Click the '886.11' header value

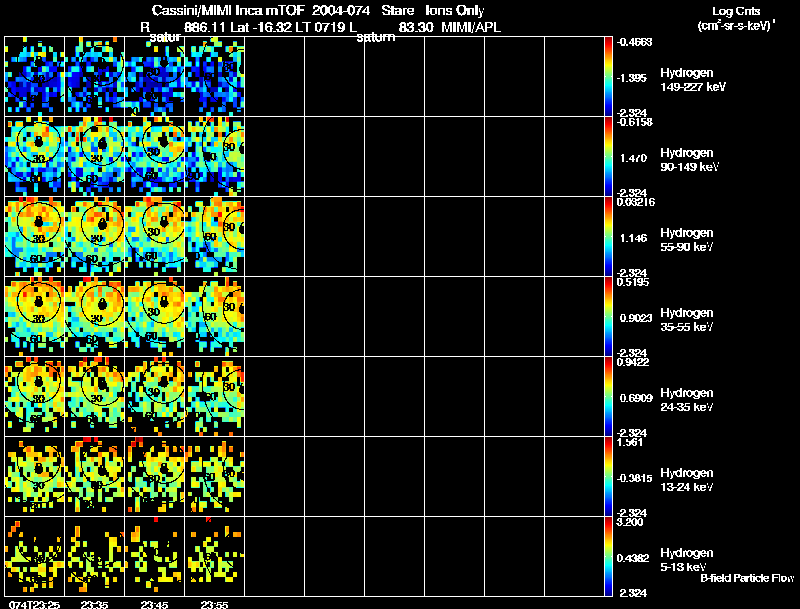point(205,27)
